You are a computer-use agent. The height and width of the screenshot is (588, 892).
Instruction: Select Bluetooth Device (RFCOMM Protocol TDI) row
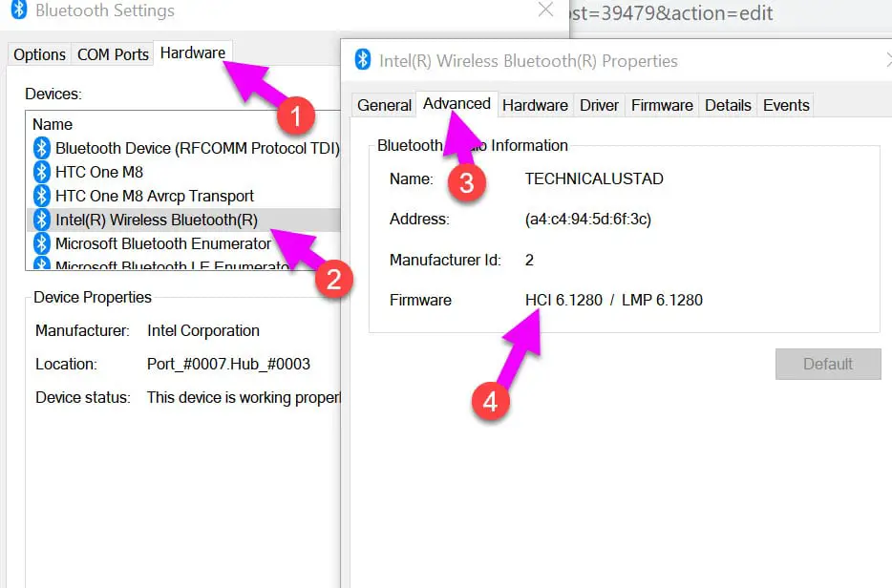coord(183,148)
